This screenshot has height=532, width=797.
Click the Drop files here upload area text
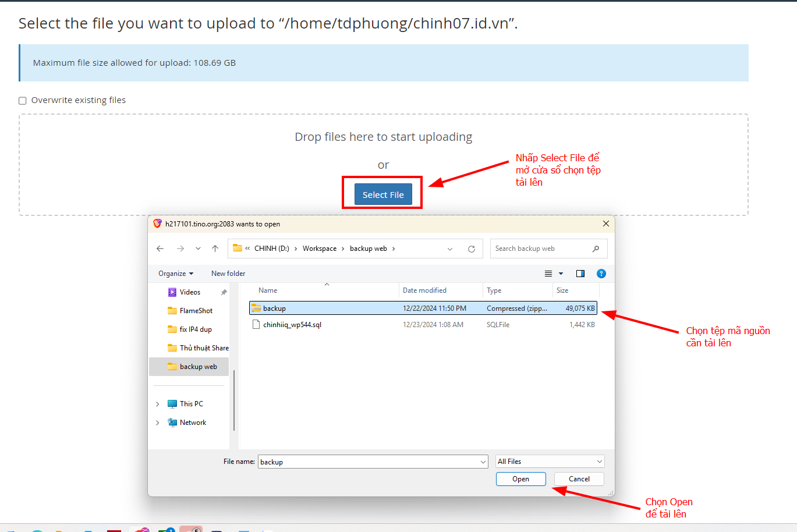[383, 137]
